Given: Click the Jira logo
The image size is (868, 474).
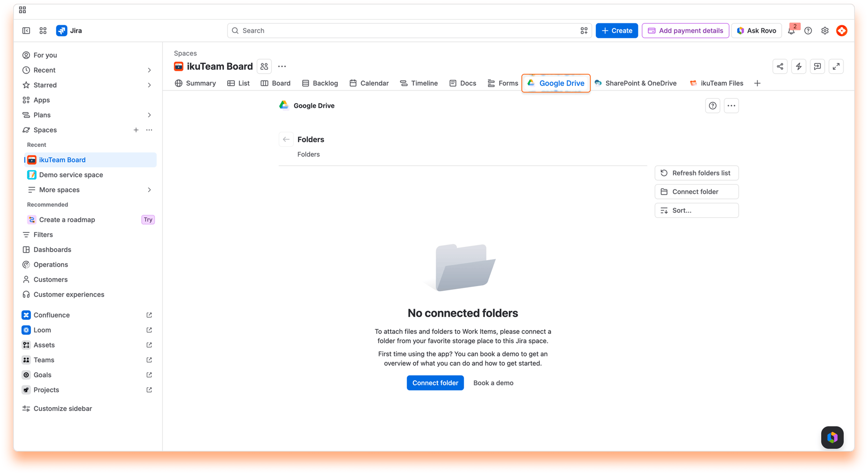Looking at the screenshot, I should coord(69,30).
